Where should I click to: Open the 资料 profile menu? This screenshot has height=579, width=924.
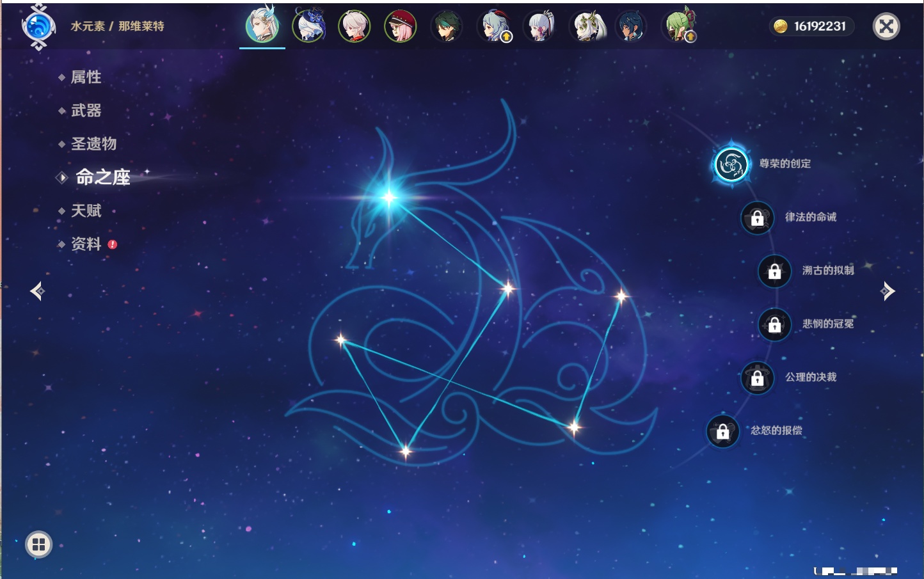pos(86,244)
